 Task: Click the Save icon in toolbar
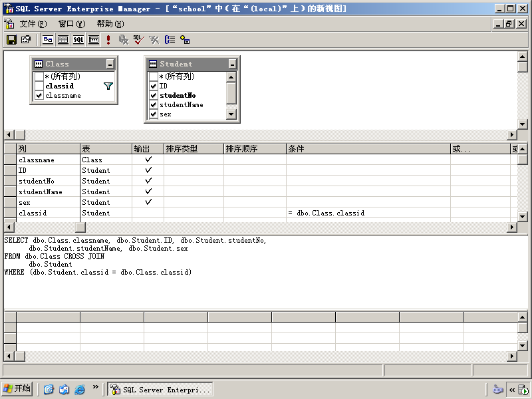11,40
